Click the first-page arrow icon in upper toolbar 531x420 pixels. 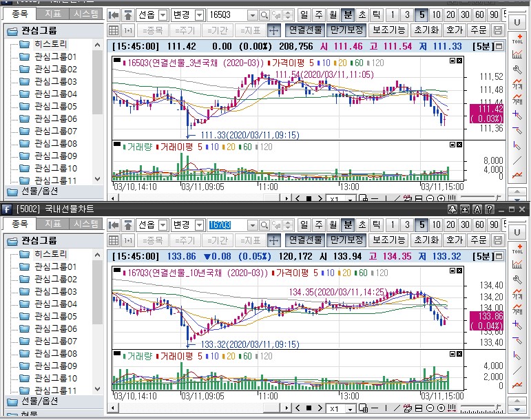[x=114, y=14]
